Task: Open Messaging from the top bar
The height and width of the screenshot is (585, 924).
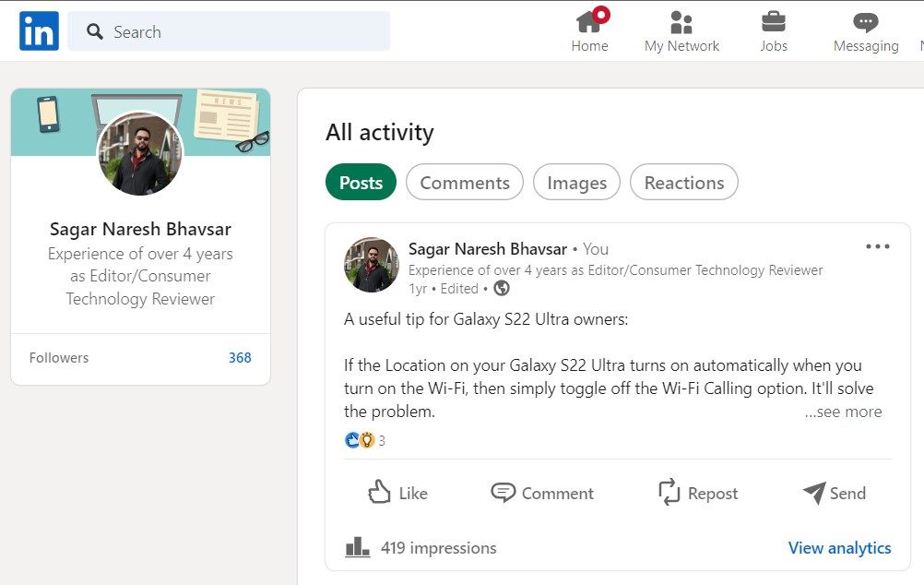Action: coord(866,30)
